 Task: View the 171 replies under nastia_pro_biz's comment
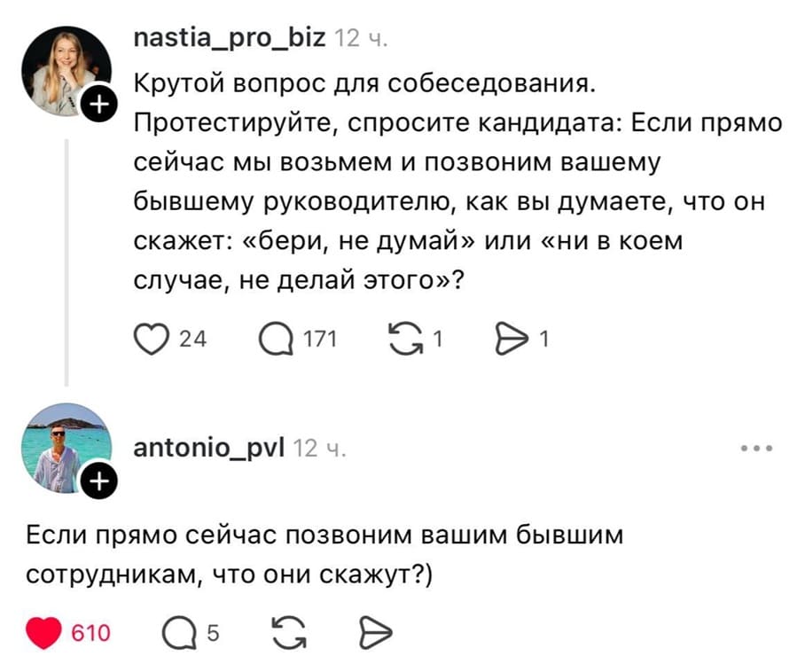312,338
